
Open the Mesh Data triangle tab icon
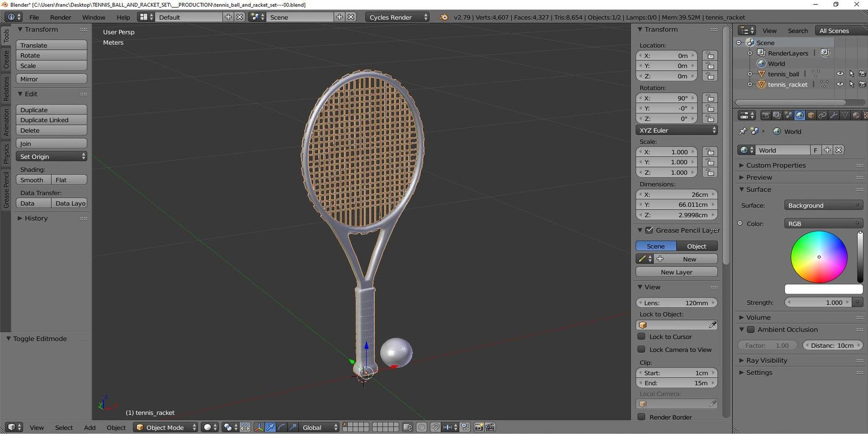point(845,115)
